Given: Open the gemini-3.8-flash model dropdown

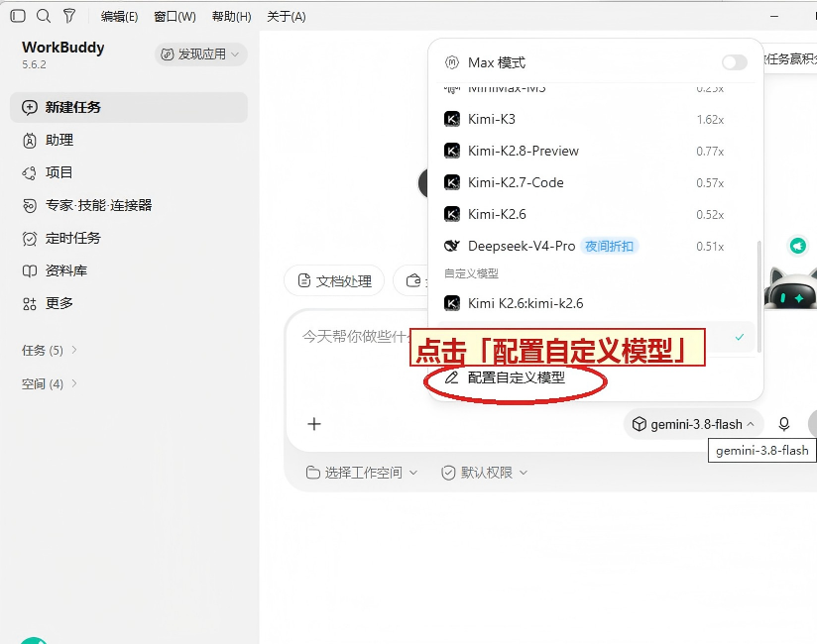Looking at the screenshot, I should [693, 424].
